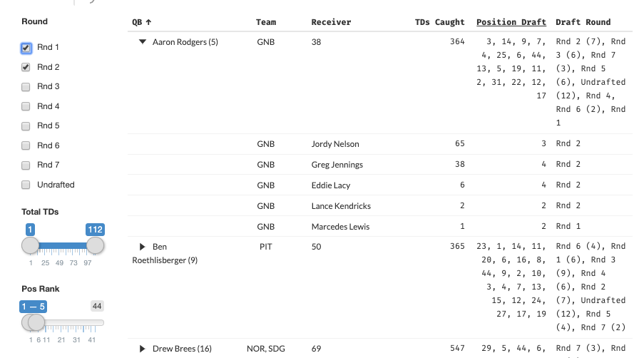This screenshot has width=644, height=358.
Task: Tick the Rnd 5 checkbox
Action: (26, 126)
